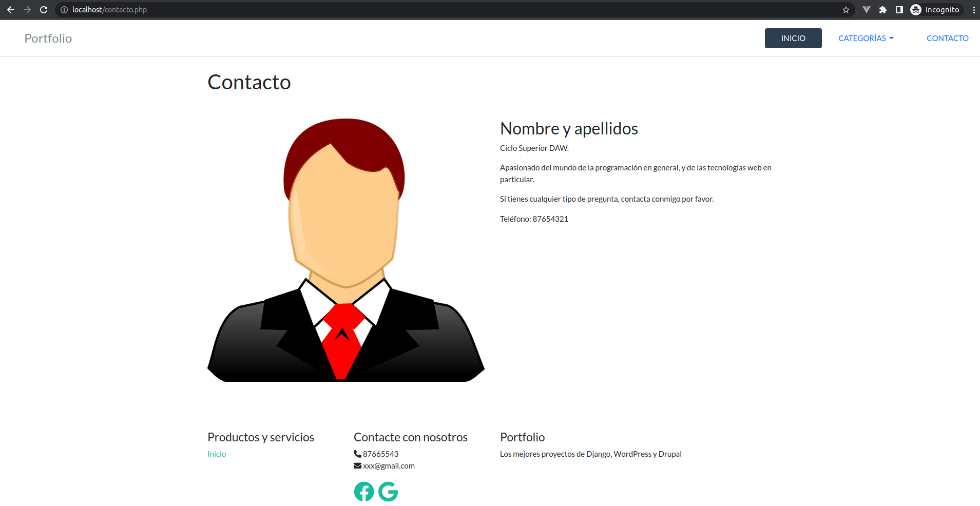
Task: Bookmark this page with the star icon
Action: [x=846, y=10]
